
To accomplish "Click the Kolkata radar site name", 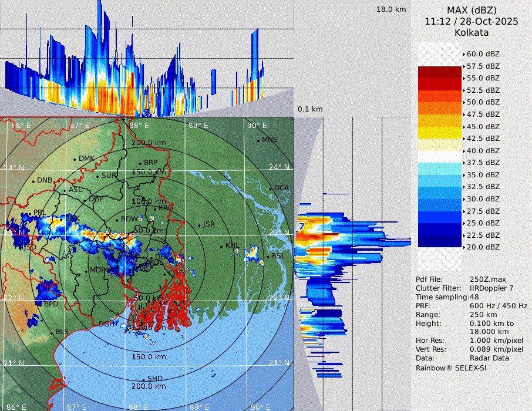I will (x=472, y=32).
